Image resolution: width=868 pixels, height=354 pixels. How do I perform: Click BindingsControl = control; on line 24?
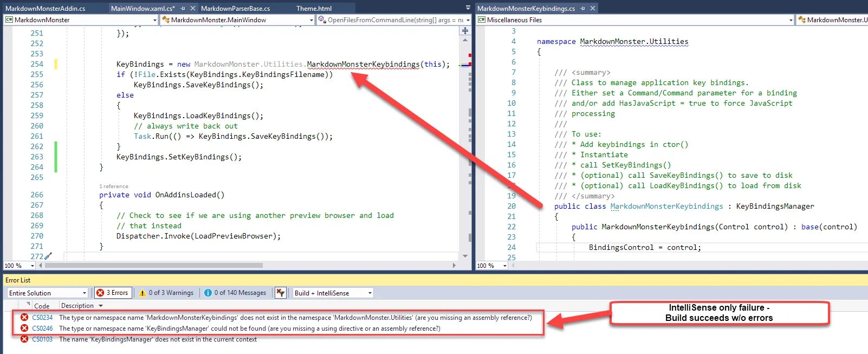(645, 247)
